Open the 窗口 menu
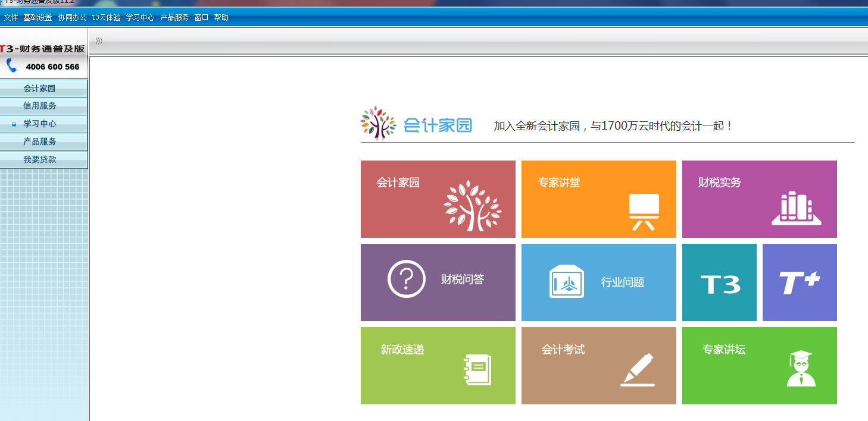Image resolution: width=868 pixels, height=421 pixels. coord(201,18)
